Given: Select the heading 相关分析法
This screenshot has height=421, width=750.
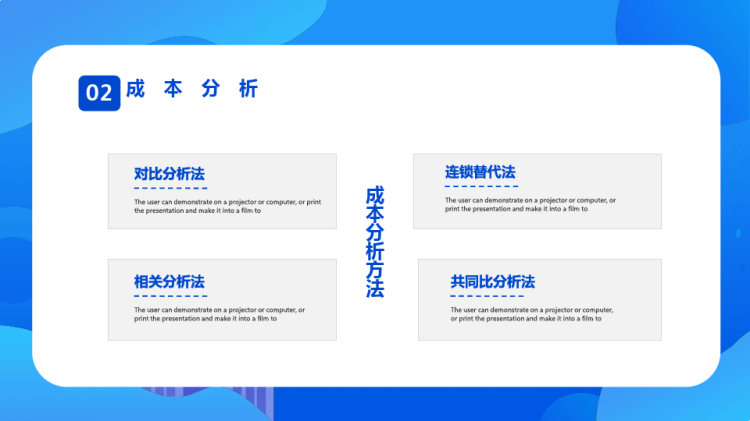Looking at the screenshot, I should coord(169,282).
